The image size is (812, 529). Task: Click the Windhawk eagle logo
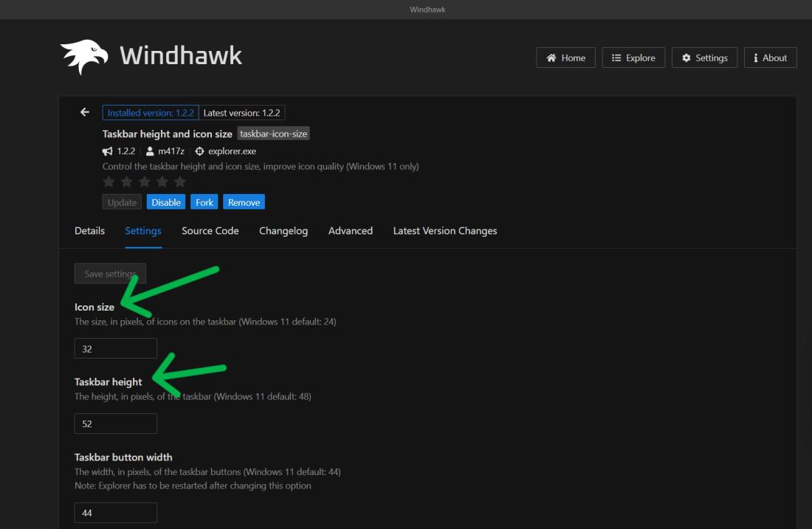point(84,57)
